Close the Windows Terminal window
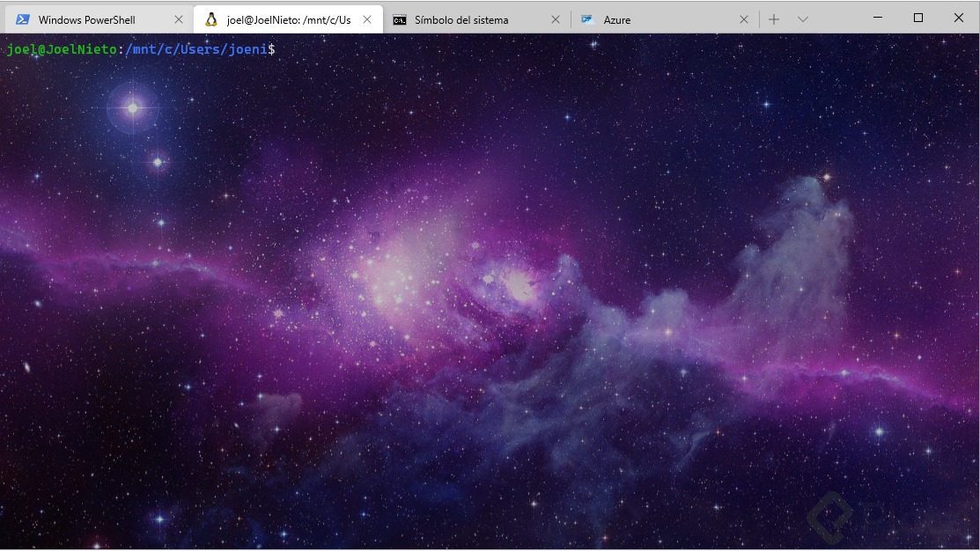980x551 pixels. (959, 18)
